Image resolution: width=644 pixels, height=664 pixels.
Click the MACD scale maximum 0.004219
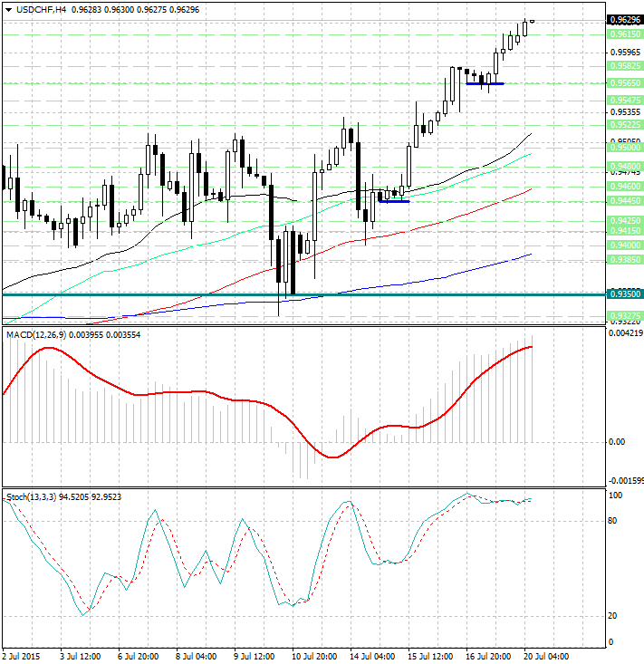[626, 333]
